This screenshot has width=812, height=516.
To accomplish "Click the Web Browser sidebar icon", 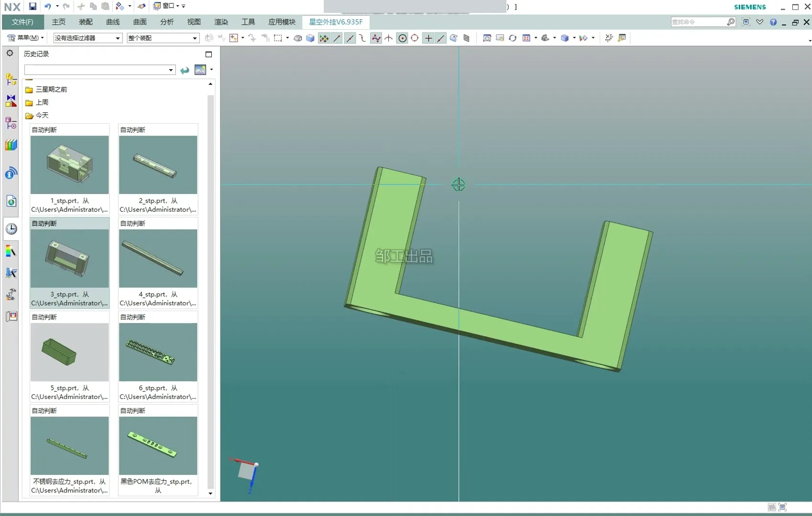I will click(11, 201).
